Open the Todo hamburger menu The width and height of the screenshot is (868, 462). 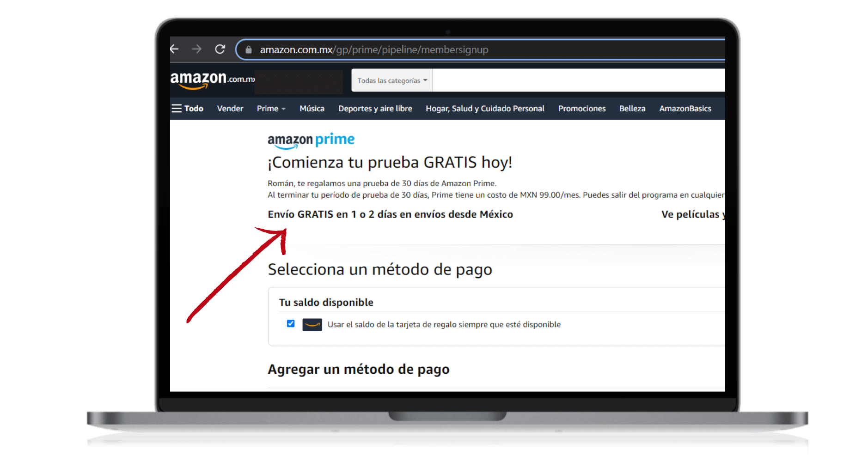click(x=187, y=109)
